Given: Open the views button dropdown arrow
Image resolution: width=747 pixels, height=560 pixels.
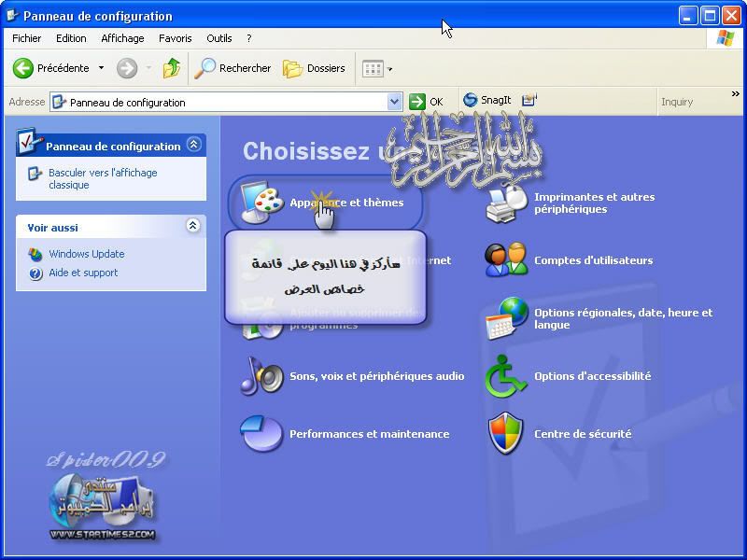Looking at the screenshot, I should [x=389, y=69].
